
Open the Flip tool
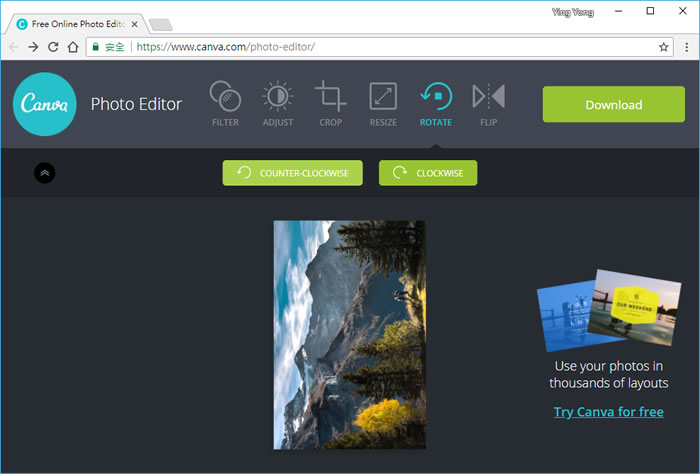click(488, 104)
